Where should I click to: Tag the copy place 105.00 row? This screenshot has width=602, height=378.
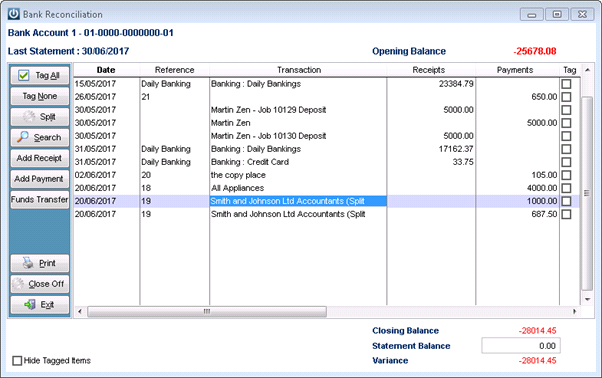[x=566, y=175]
